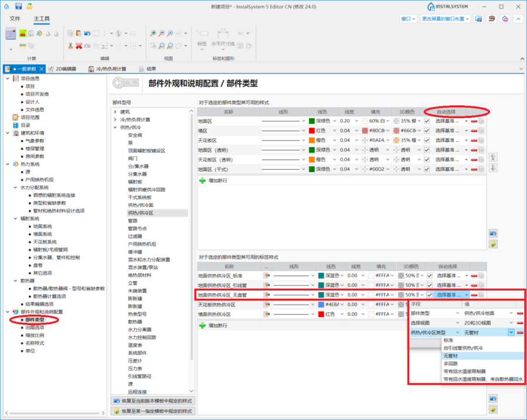This screenshot has width=527, height=420.
Task: Open line color dropdown for 墙区 row
Action: click(334, 131)
